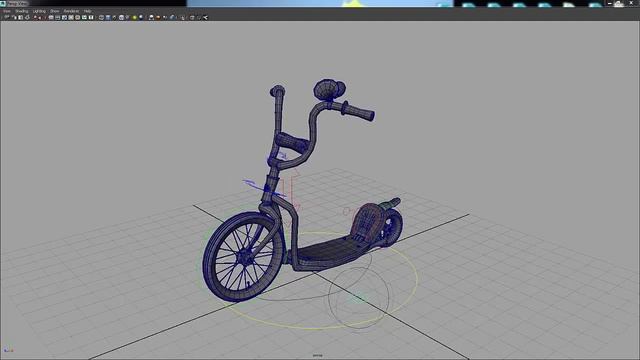Viewport: 640px width, 360px height.
Task: Toggle the Field Chart icon
Action: pyautogui.click(x=78, y=18)
